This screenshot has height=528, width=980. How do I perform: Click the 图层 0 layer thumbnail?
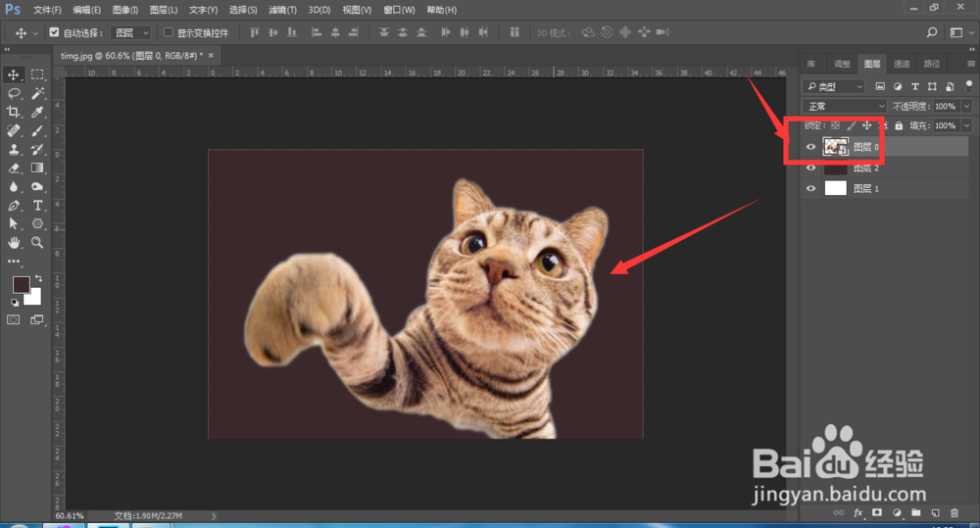pyautogui.click(x=835, y=147)
